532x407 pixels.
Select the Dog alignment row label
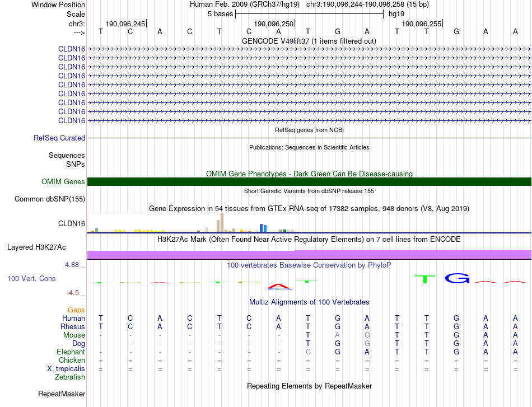pos(78,344)
